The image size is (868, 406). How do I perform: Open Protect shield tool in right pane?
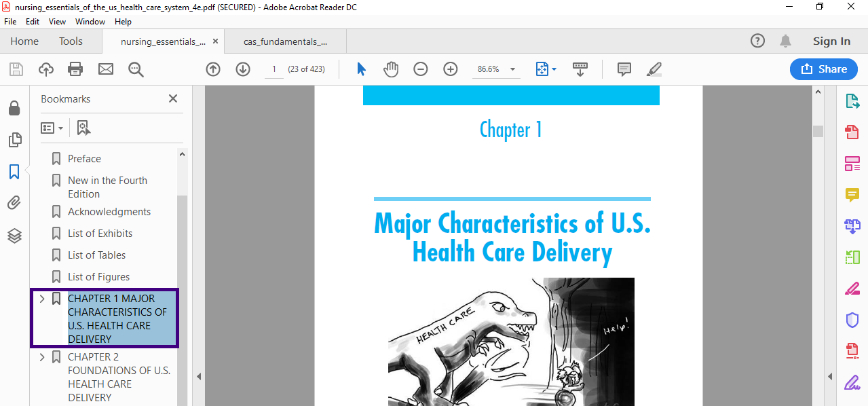[852, 320]
